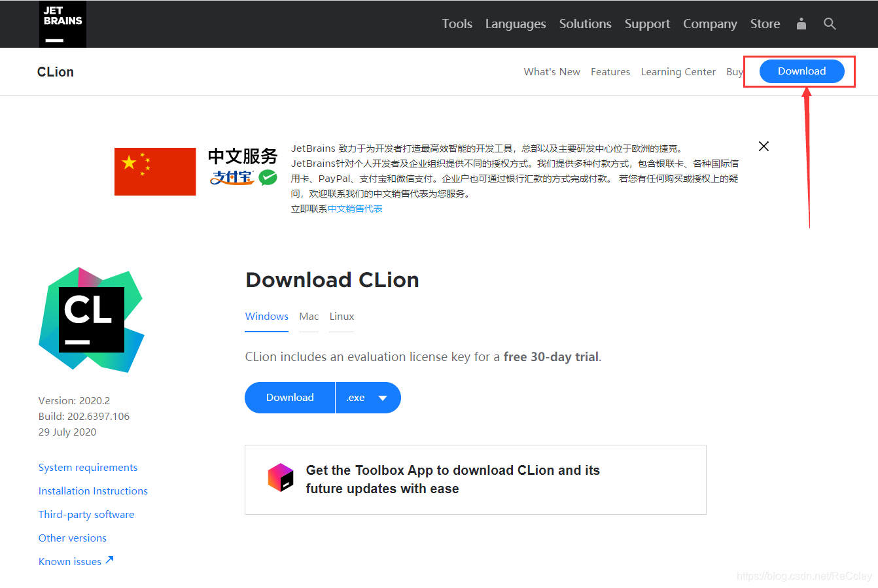This screenshot has height=588, width=878.
Task: Open the Store menu item
Action: (x=765, y=24)
